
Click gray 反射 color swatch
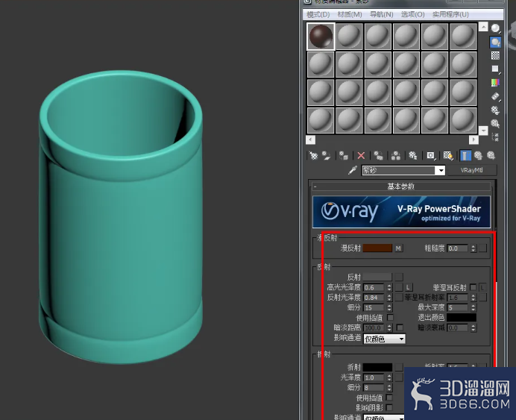point(377,278)
